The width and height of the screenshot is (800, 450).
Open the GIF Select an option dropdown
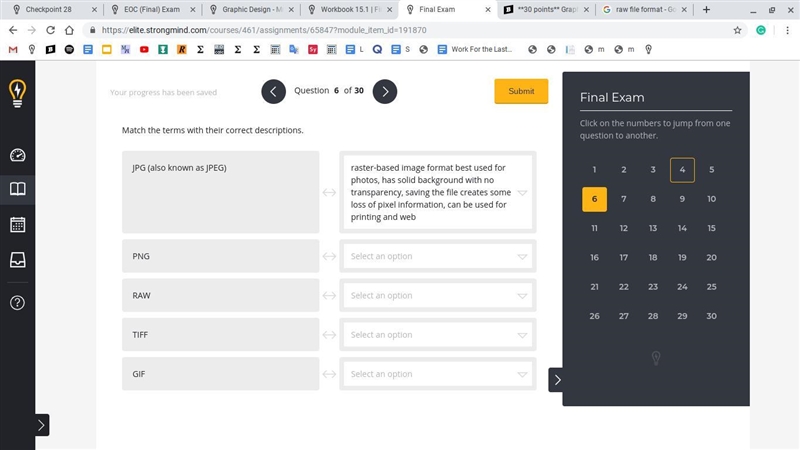pos(437,374)
